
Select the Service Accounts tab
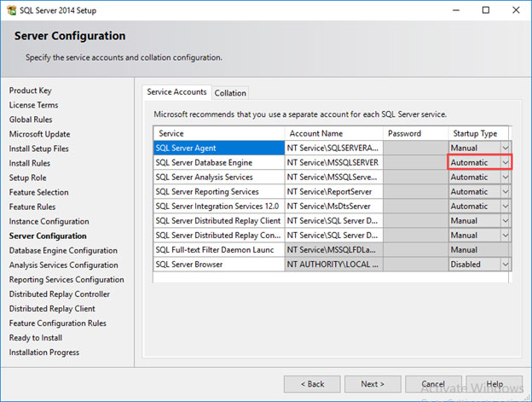[x=176, y=91]
